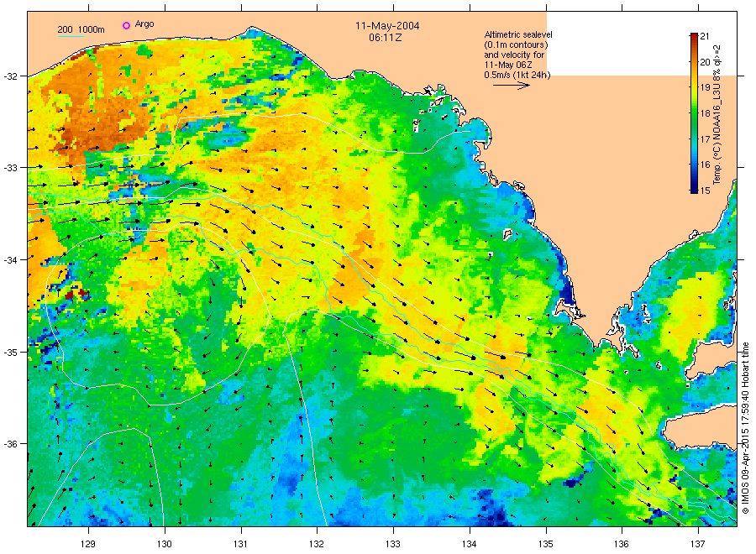Click the '200 1000m' depth contour label

[81, 30]
